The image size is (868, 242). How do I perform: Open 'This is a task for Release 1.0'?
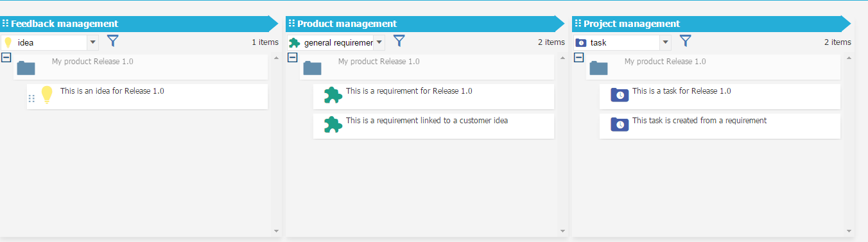pyautogui.click(x=720, y=96)
